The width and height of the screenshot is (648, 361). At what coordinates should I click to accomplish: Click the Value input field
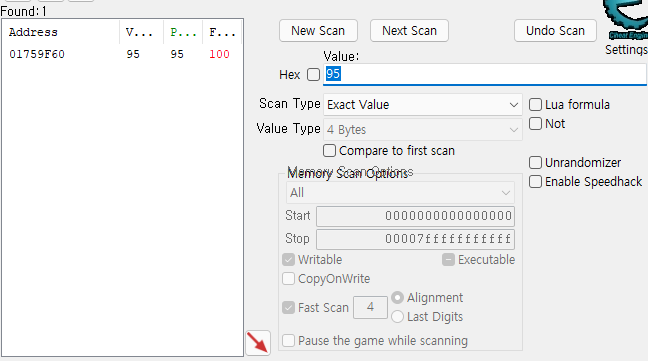484,74
